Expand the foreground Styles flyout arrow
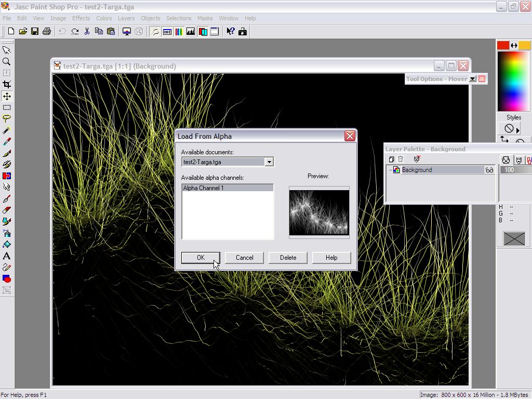 pos(518,129)
